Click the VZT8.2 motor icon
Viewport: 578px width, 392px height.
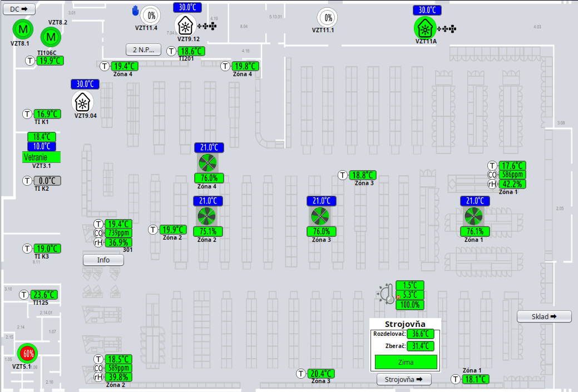51,37
